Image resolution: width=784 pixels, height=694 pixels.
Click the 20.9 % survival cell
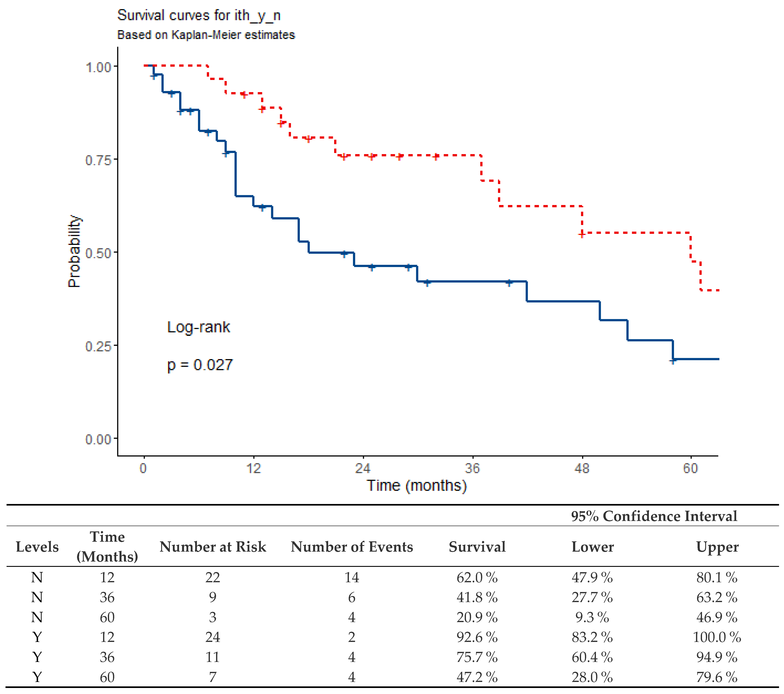point(477,617)
